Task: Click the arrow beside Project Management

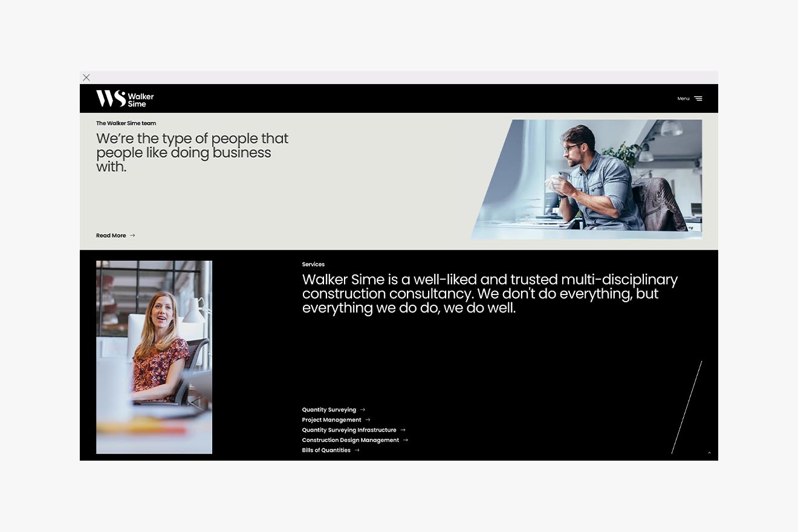Action: coord(368,420)
